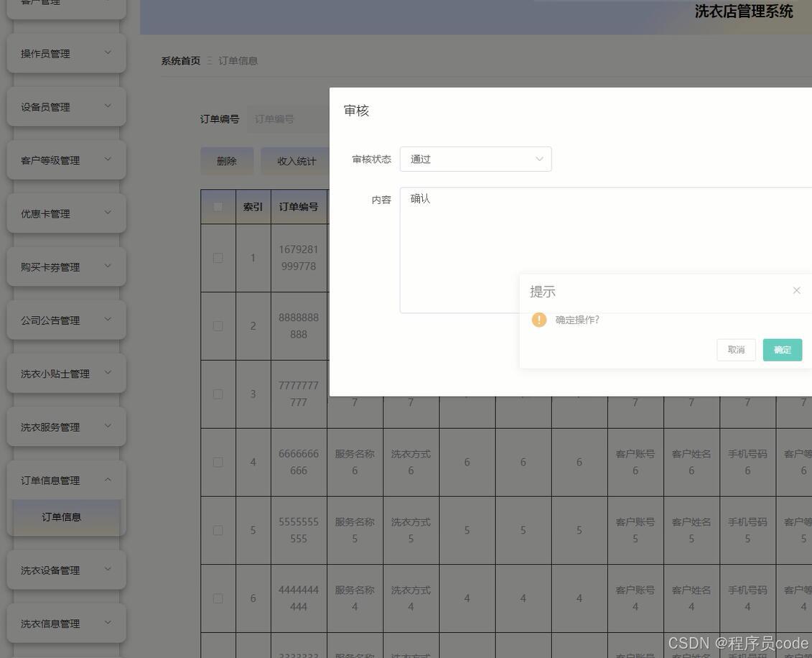Screen dimensions: 812x658
Task: Click the 索引 column header
Action: (253, 207)
